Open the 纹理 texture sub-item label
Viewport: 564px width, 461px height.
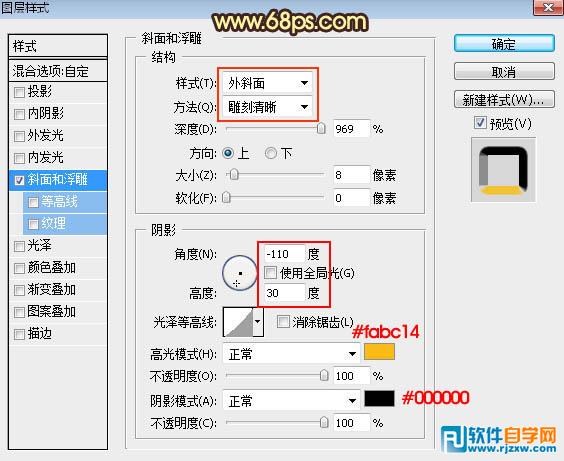53,223
